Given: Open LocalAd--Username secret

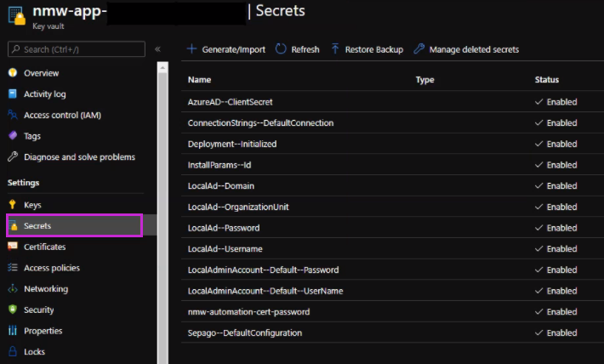Looking at the screenshot, I should (x=225, y=249).
